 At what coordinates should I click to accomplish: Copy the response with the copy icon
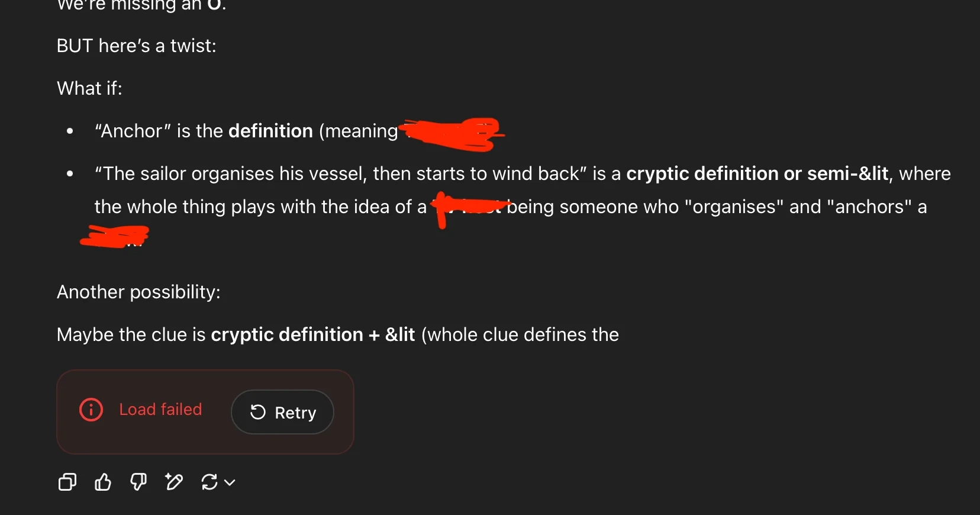pos(67,482)
